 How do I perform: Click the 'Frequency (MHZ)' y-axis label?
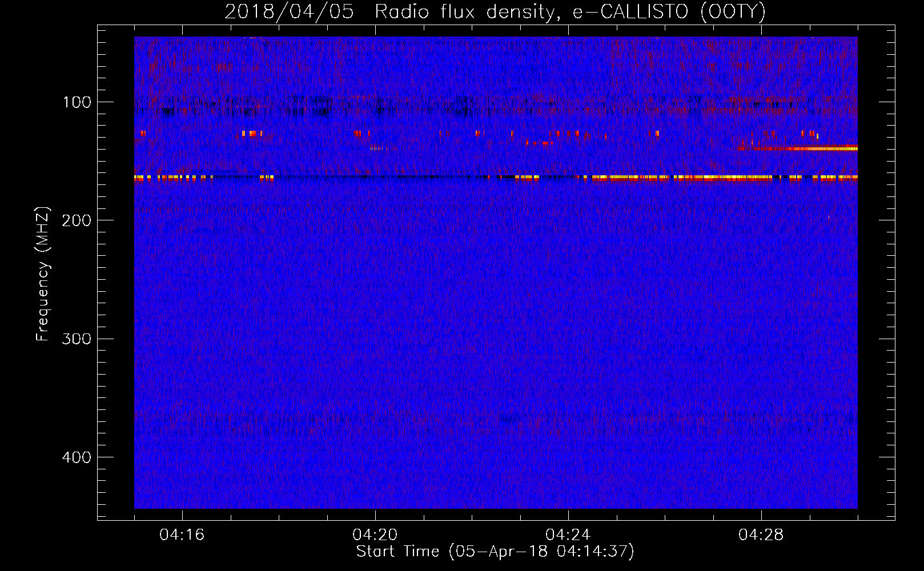click(43, 274)
